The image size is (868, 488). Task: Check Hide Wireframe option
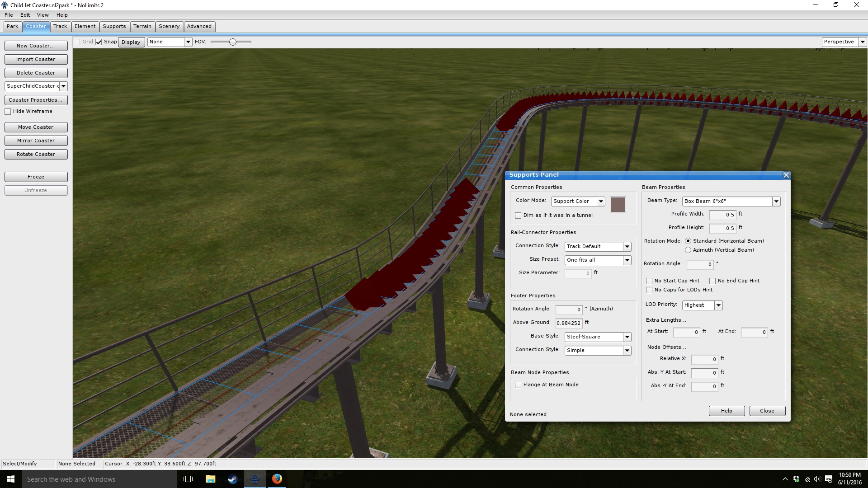[8, 112]
